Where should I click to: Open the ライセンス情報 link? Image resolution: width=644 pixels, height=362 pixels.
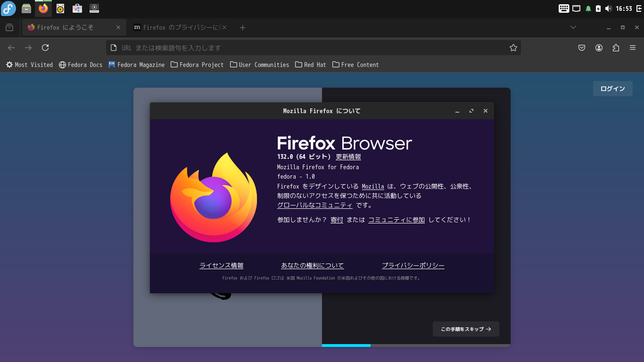222,266
